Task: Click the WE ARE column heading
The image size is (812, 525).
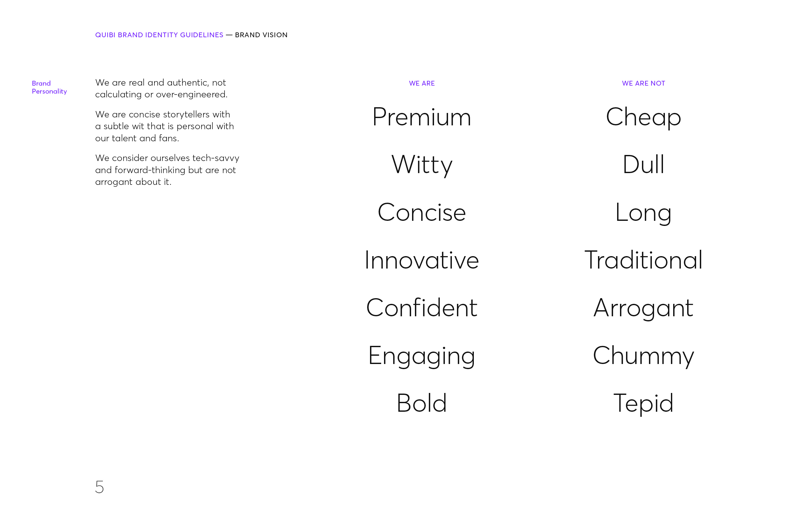Action: (x=422, y=83)
